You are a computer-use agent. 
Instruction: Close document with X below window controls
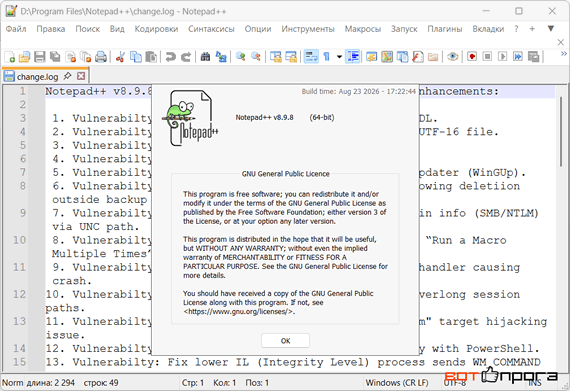(x=561, y=43)
